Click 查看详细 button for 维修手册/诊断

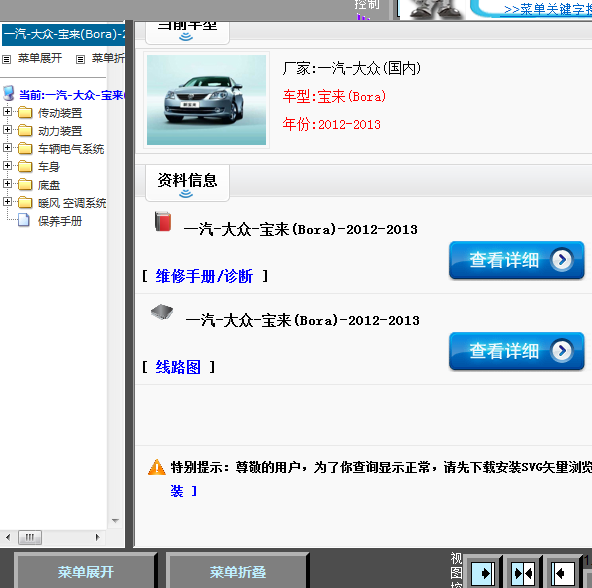coord(517,260)
